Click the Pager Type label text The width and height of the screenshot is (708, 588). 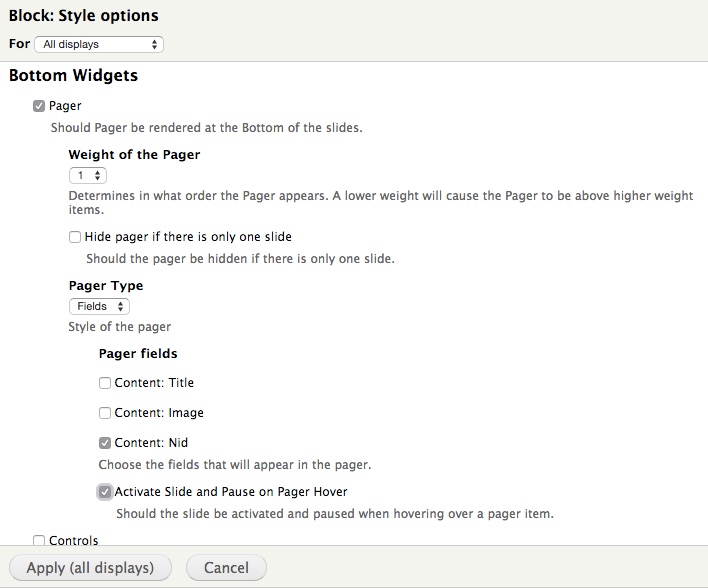(106, 286)
